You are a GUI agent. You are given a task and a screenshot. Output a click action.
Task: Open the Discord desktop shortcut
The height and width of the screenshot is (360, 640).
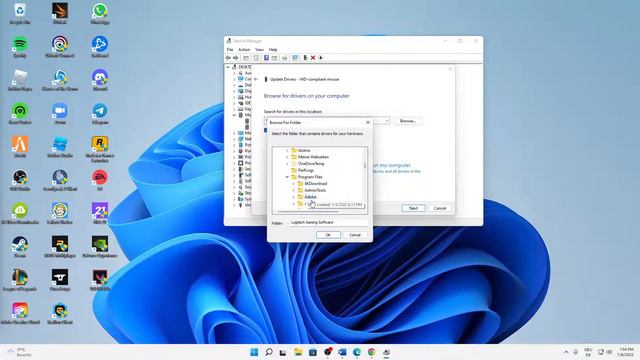(100, 80)
